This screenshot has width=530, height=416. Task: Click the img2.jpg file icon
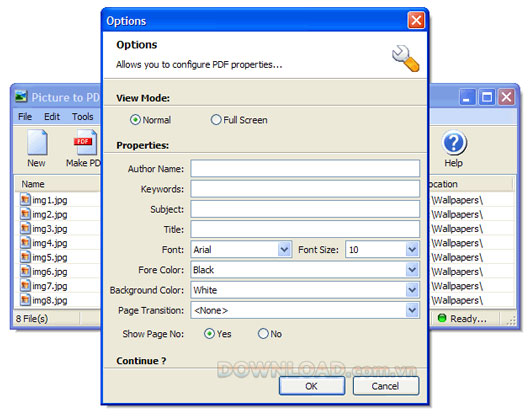click(25, 214)
